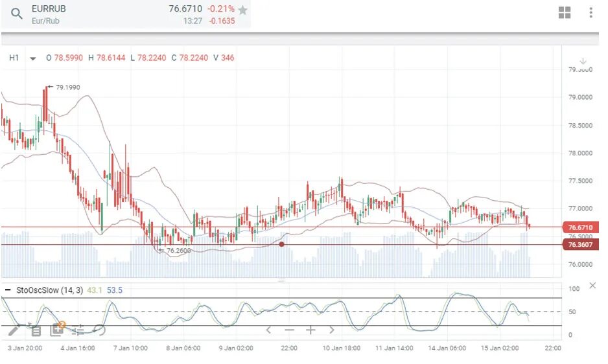Open the chart type list icon

(x=36, y=331)
